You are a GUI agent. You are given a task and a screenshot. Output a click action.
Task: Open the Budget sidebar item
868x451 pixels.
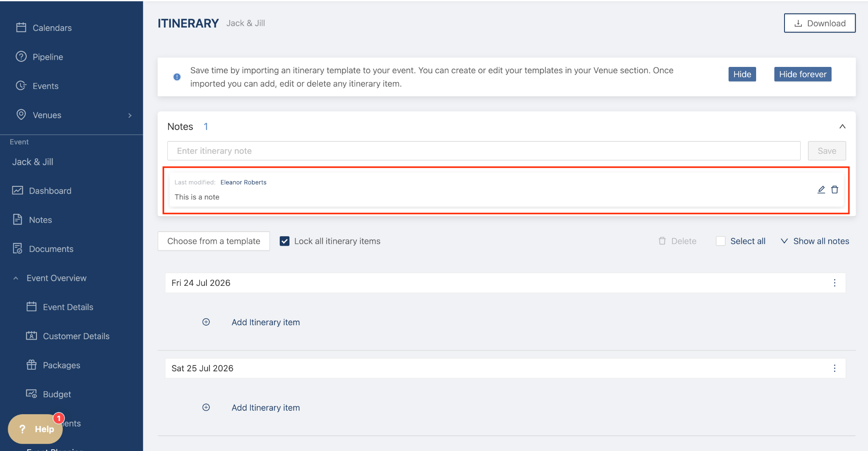57,394
